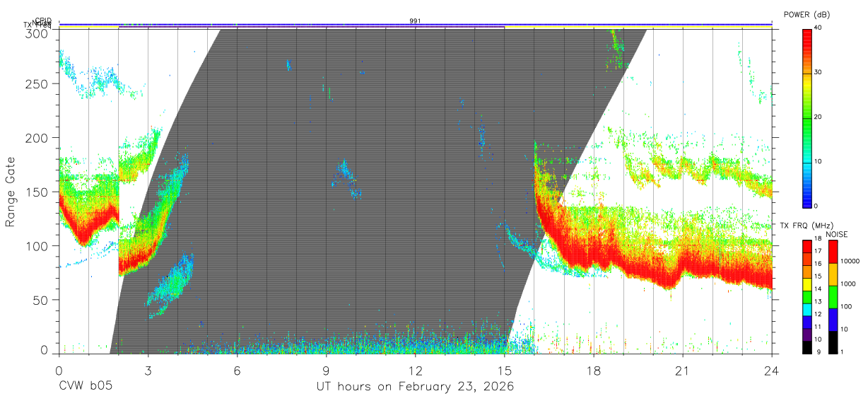868x401 pixels.
Task: Click range gate tick label '200'
Action: click(x=37, y=138)
